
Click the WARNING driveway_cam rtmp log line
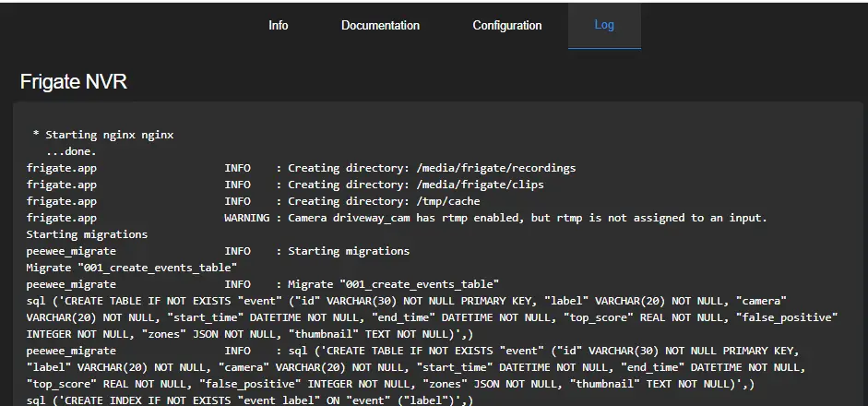397,218
